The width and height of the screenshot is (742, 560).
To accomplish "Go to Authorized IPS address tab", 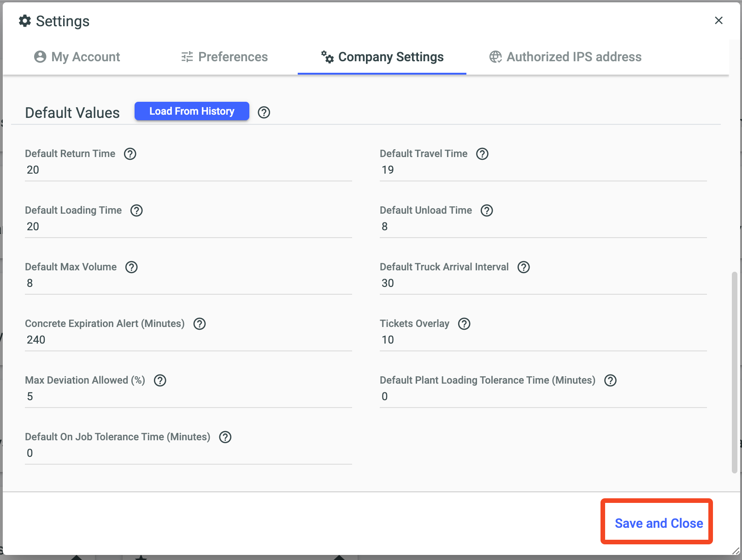I will 565,57.
